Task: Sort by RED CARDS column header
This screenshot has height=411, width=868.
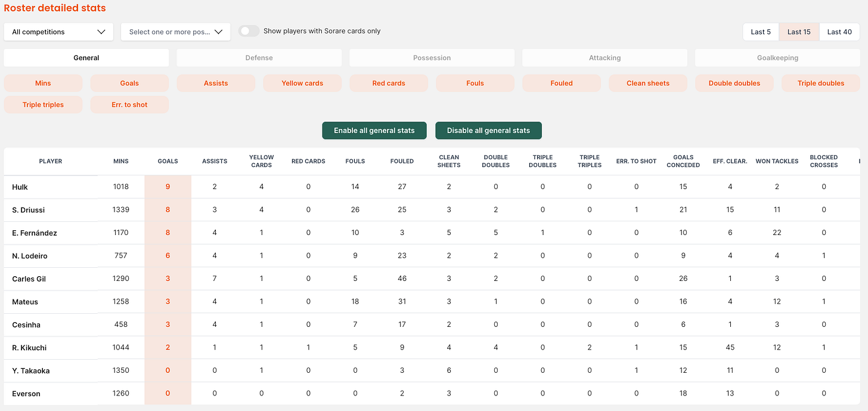Action: (x=308, y=161)
